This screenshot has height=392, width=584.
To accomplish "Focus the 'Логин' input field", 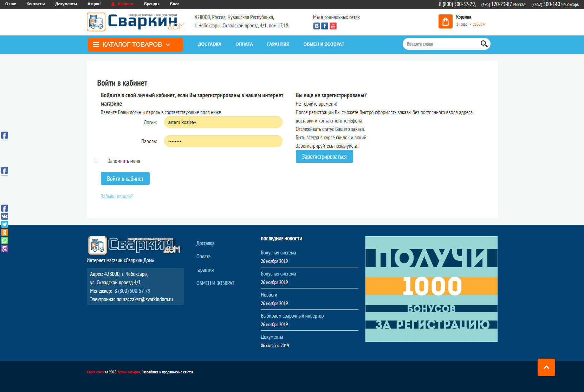I will [223, 122].
